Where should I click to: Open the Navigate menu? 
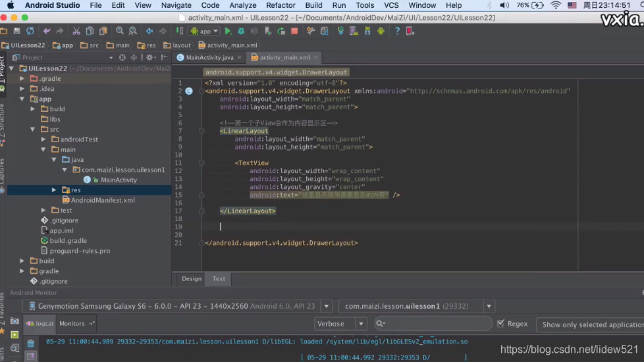pos(176,5)
